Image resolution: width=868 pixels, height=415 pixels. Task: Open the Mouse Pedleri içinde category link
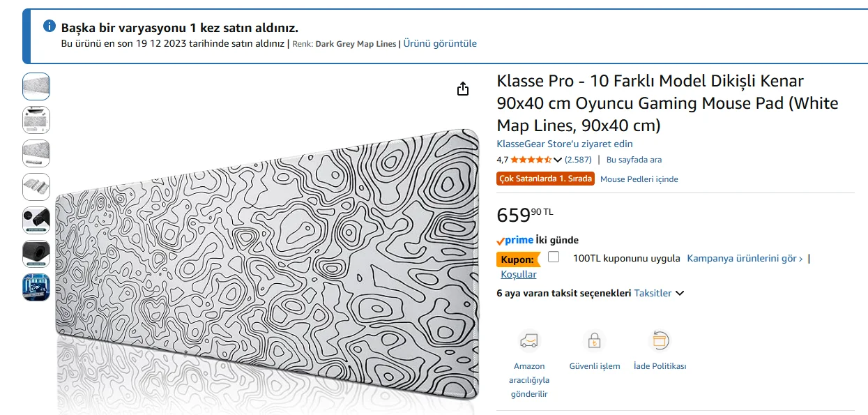tap(639, 179)
